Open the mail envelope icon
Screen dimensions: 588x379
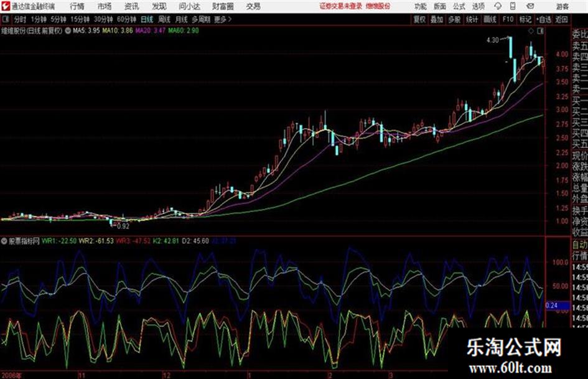(530, 6)
